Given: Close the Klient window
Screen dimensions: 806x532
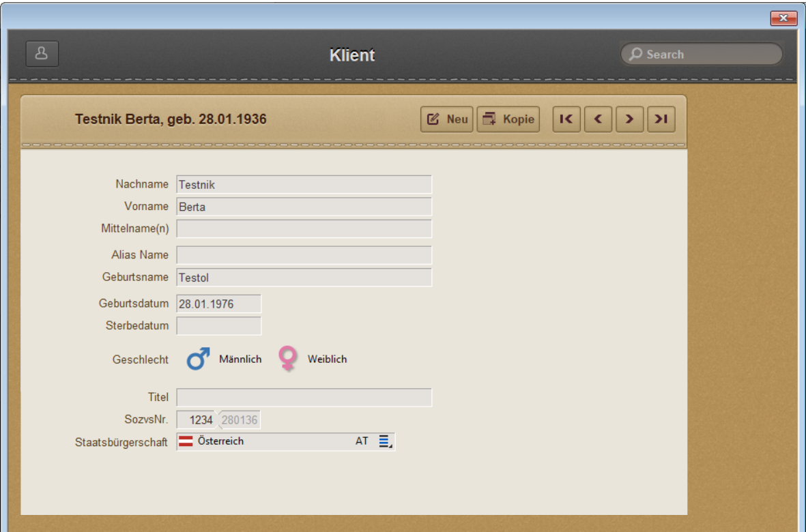Looking at the screenshot, I should tap(783, 19).
